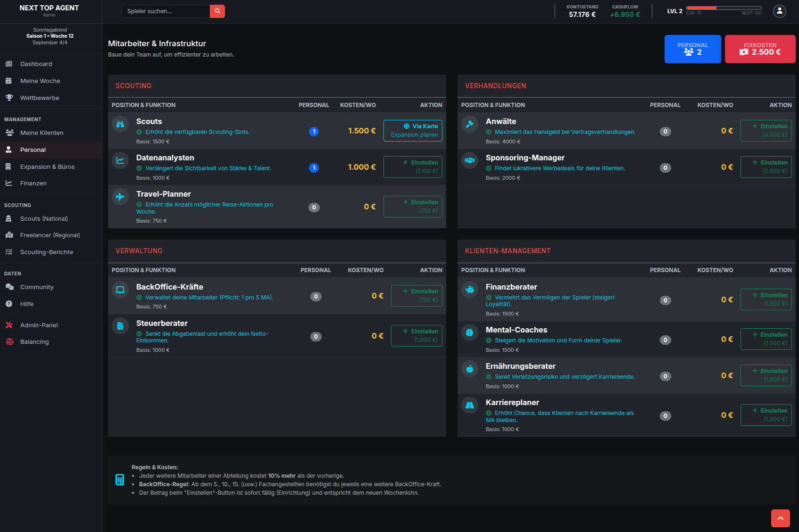
Task: Click the red FIXKOSTEN button
Action: 760,49
